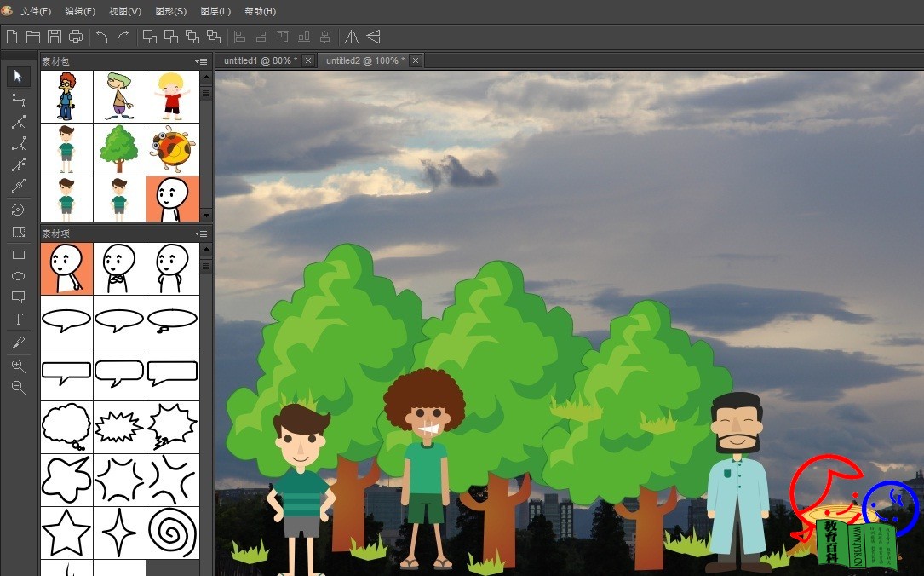This screenshot has height=576, width=924.
Task: Undo the last action
Action: click(x=102, y=37)
